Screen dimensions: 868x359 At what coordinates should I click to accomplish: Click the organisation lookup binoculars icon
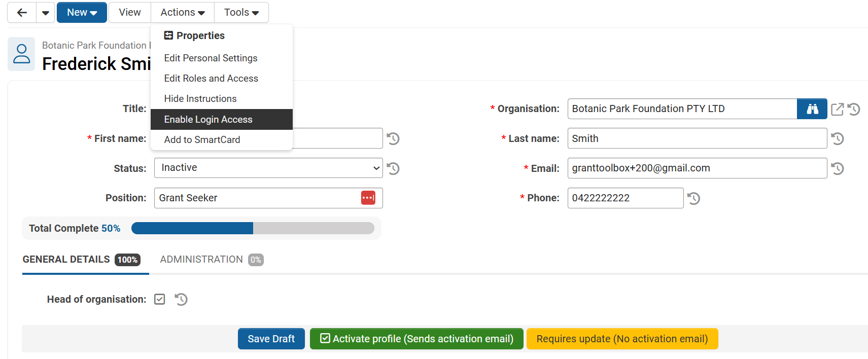[x=812, y=109]
